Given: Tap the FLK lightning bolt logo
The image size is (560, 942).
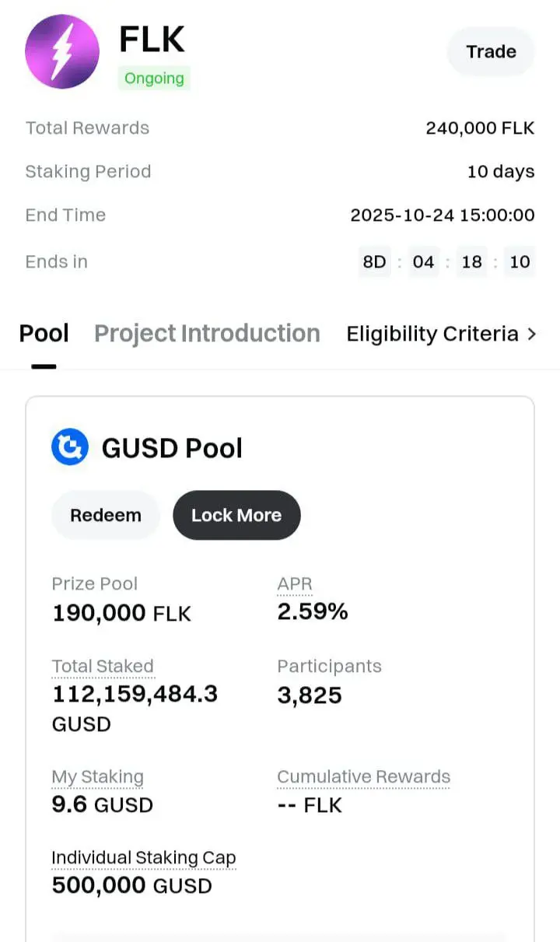Looking at the screenshot, I should coord(62,51).
